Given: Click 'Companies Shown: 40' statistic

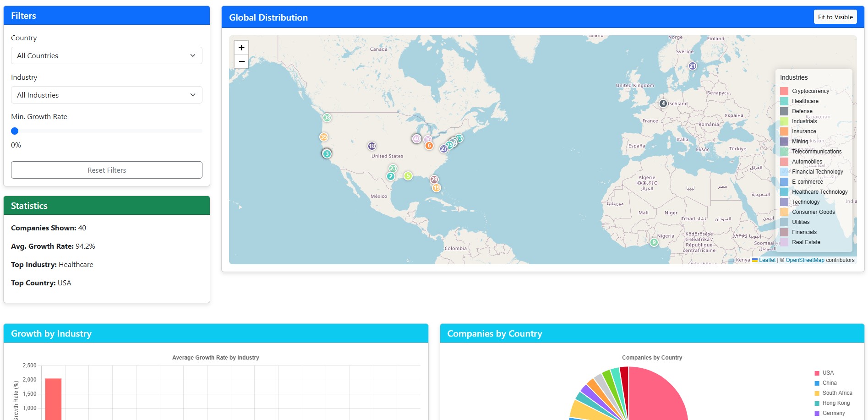Looking at the screenshot, I should [49, 228].
